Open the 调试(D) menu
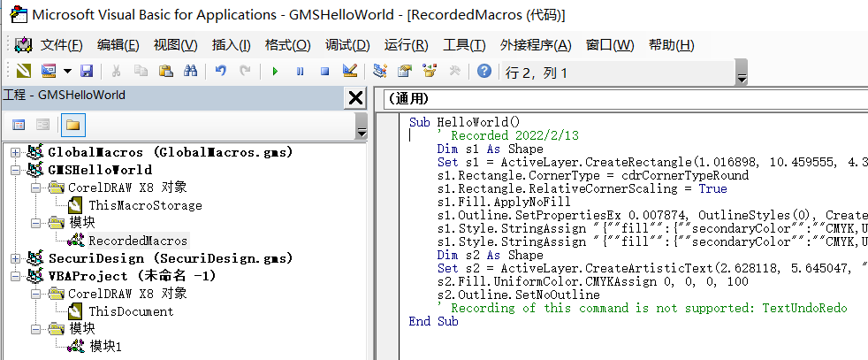The width and height of the screenshot is (868, 360). [x=347, y=45]
